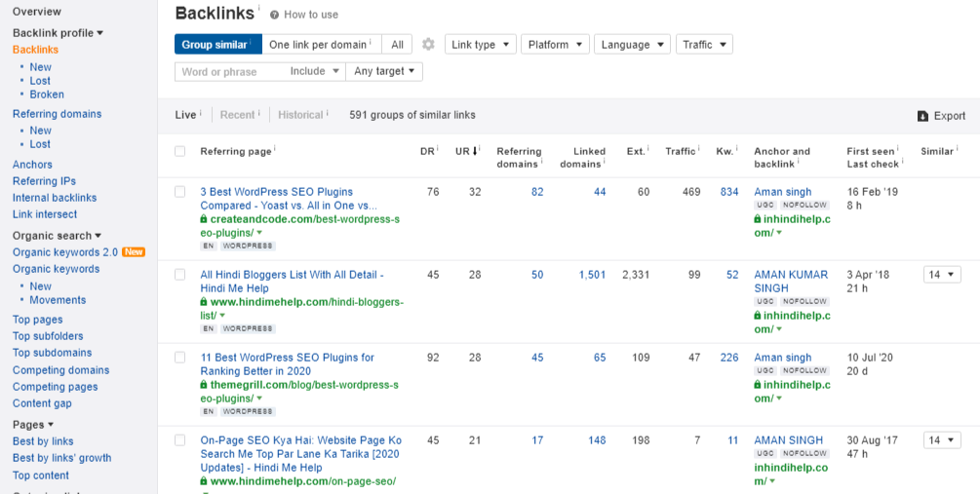This screenshot has width=980, height=494.
Task: Click the lock icon before themegrill.com URL
Action: [204, 385]
